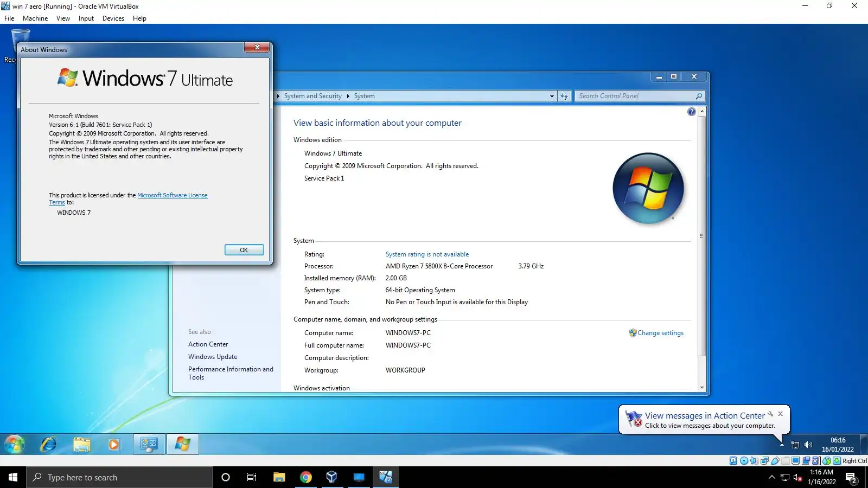
Task: Click the VirtualBox USB devices indicator
Action: (775, 461)
